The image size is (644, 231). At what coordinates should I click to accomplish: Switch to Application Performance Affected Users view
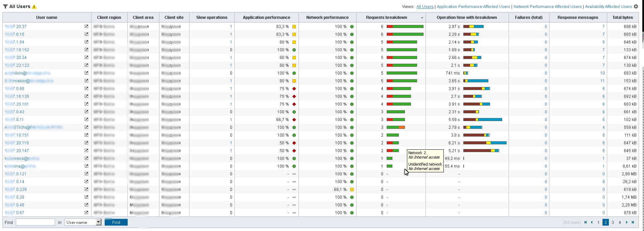click(x=473, y=7)
